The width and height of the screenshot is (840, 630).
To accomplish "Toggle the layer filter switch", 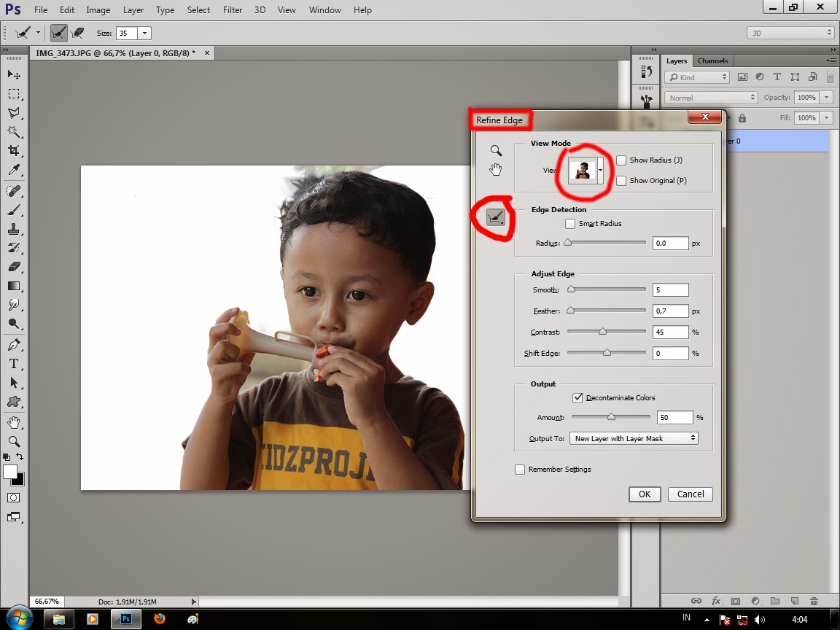I will (x=830, y=77).
